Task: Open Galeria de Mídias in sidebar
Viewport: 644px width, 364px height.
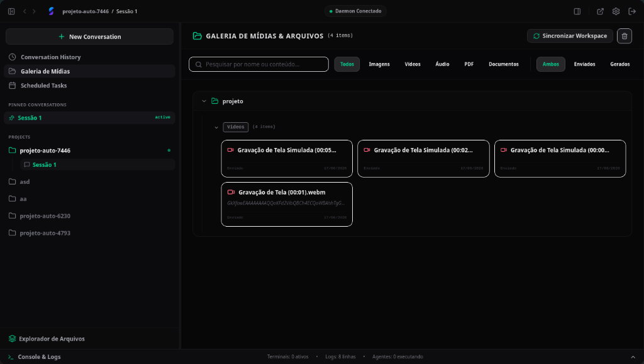Action: 89,71
